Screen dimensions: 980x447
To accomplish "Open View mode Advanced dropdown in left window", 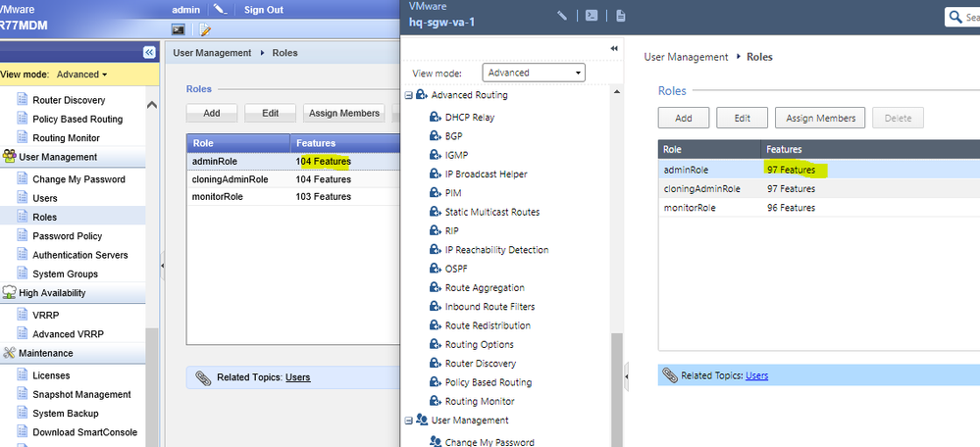I will click(81, 74).
